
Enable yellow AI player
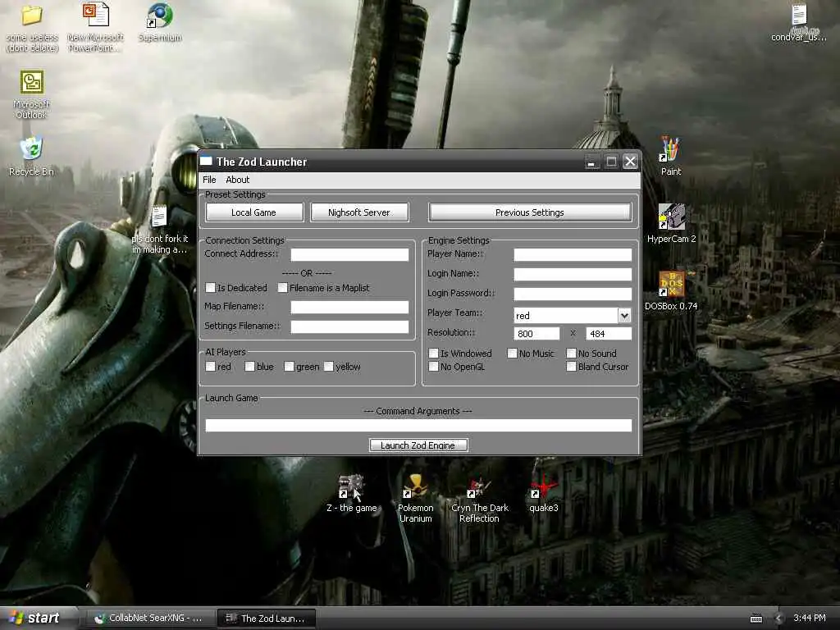click(329, 367)
